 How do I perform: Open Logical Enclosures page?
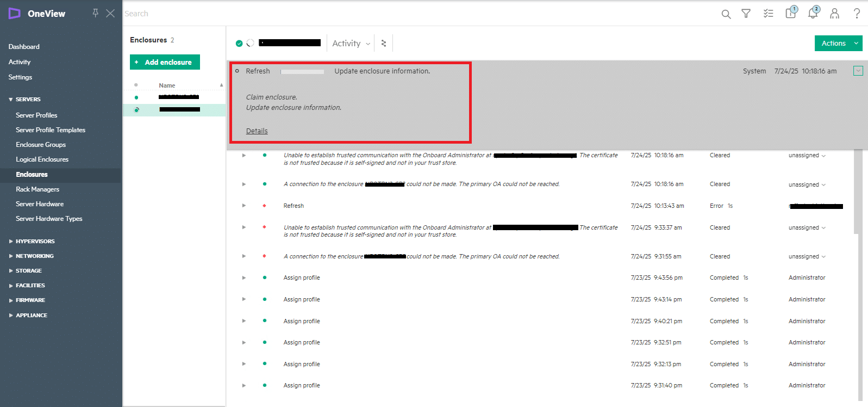[42, 159]
